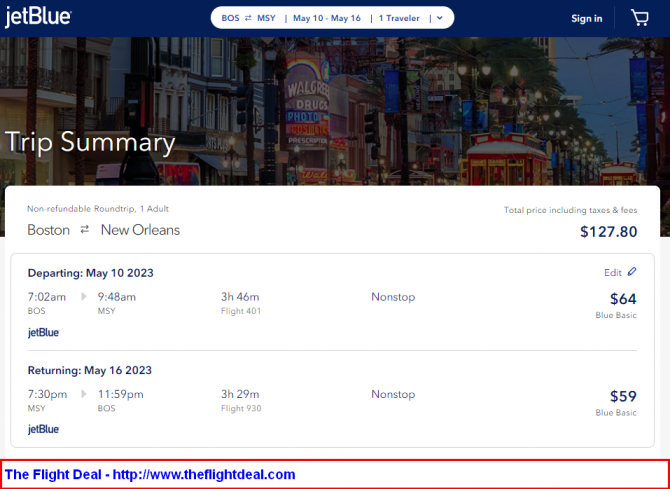Click the arrow between 7:02am and 9:48am
The height and width of the screenshot is (489, 670).
point(84,297)
